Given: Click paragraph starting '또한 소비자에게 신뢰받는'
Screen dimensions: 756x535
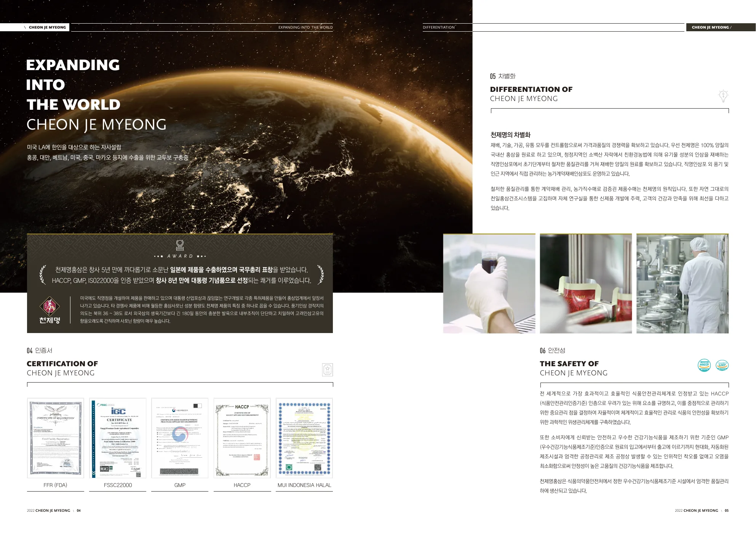Looking at the screenshot, I should [x=634, y=452].
